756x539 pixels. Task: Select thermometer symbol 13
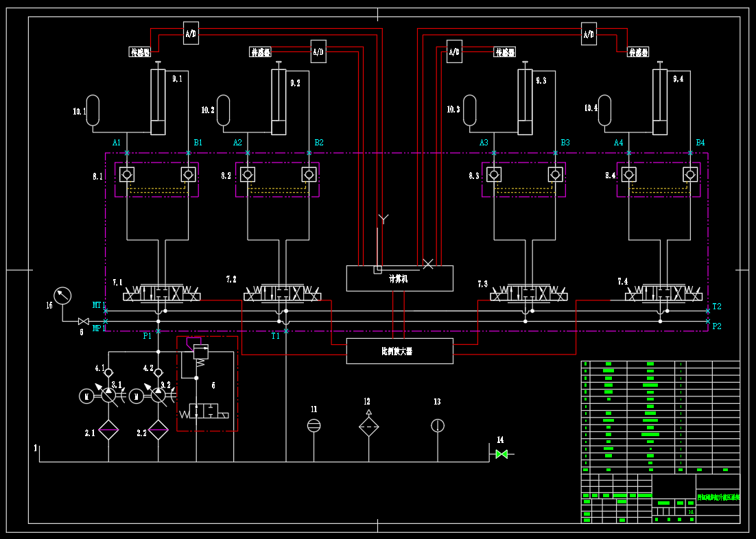click(437, 426)
